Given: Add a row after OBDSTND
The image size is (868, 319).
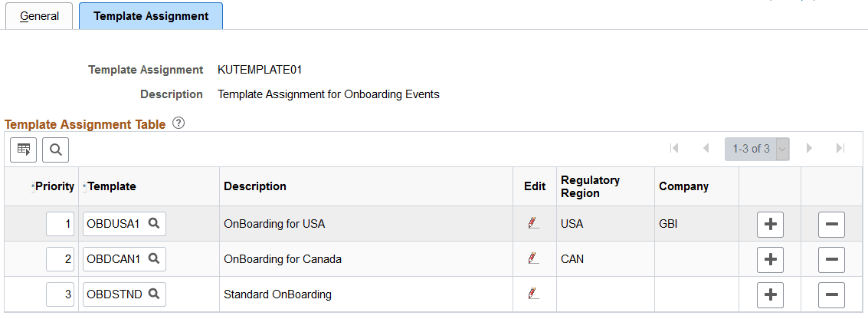Looking at the screenshot, I should pos(770,294).
